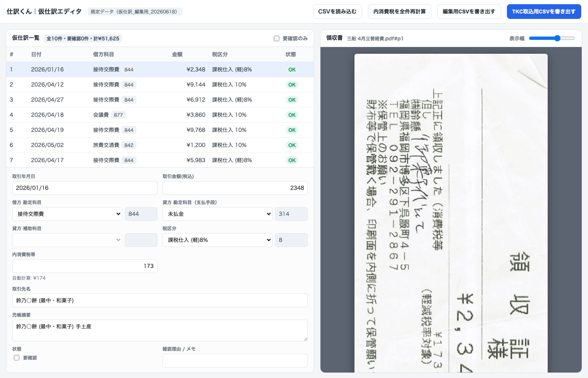Viewport: 588px width, 378px height.
Task: Click the 借方 account code field 844
Action: [141, 214]
